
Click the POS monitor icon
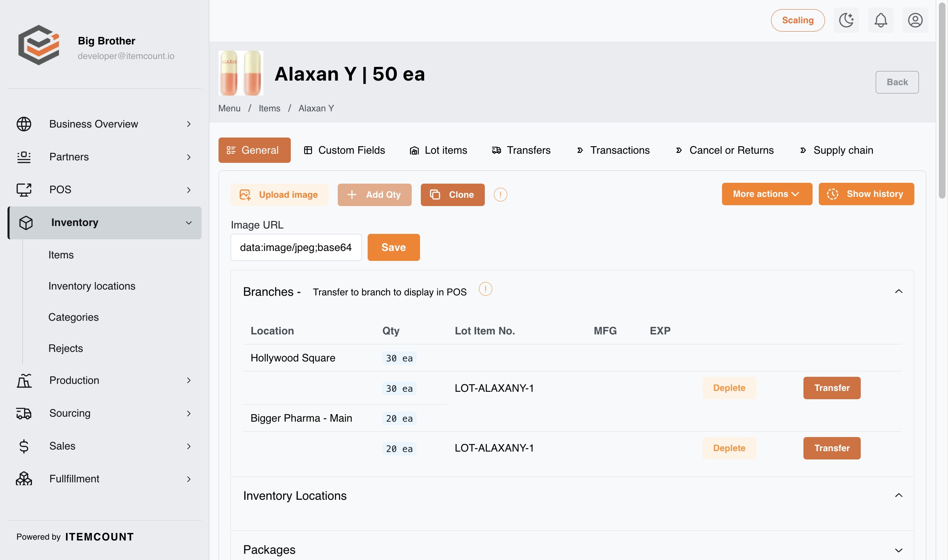tap(24, 189)
